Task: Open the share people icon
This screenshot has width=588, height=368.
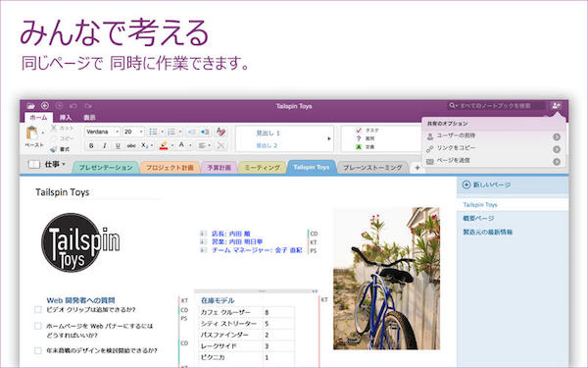Action: [x=556, y=106]
